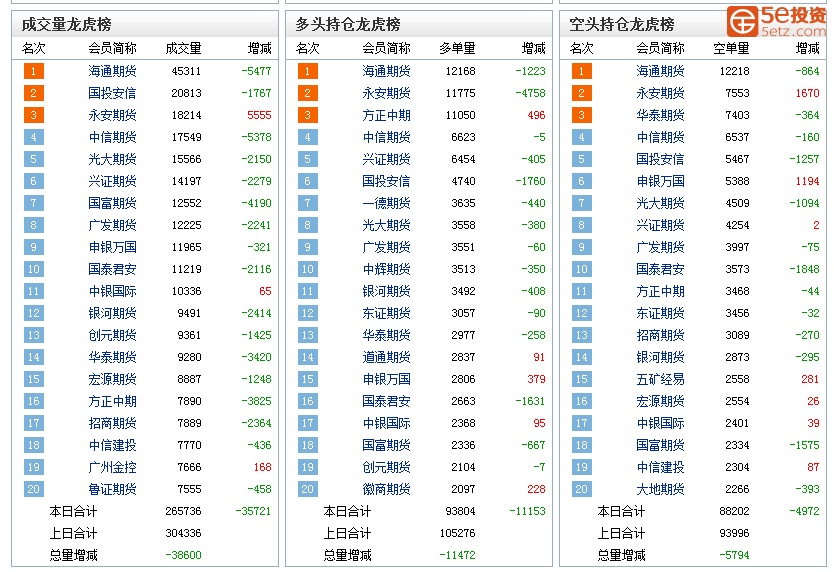Click total change -38600
Image resolution: width=834 pixels, height=572 pixels.
184,555
